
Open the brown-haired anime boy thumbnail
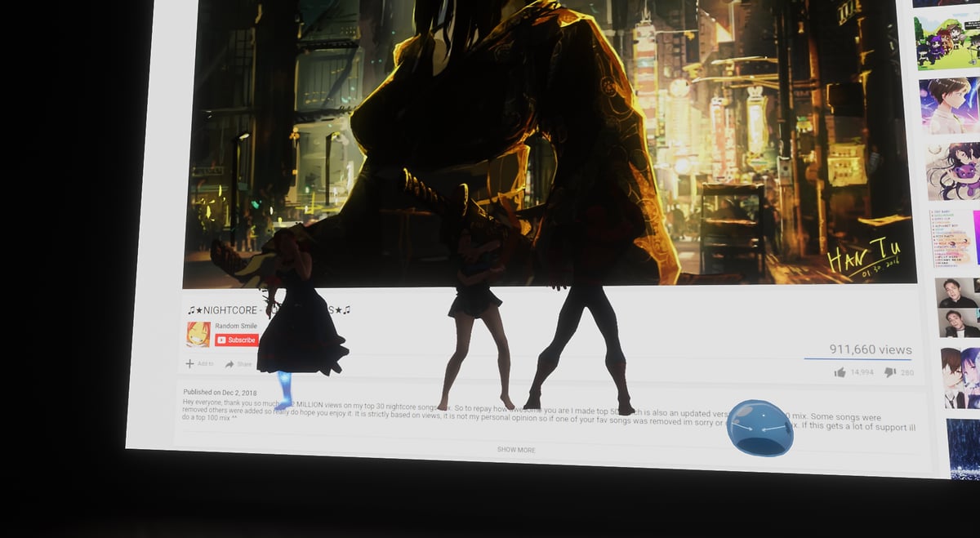pos(950,106)
